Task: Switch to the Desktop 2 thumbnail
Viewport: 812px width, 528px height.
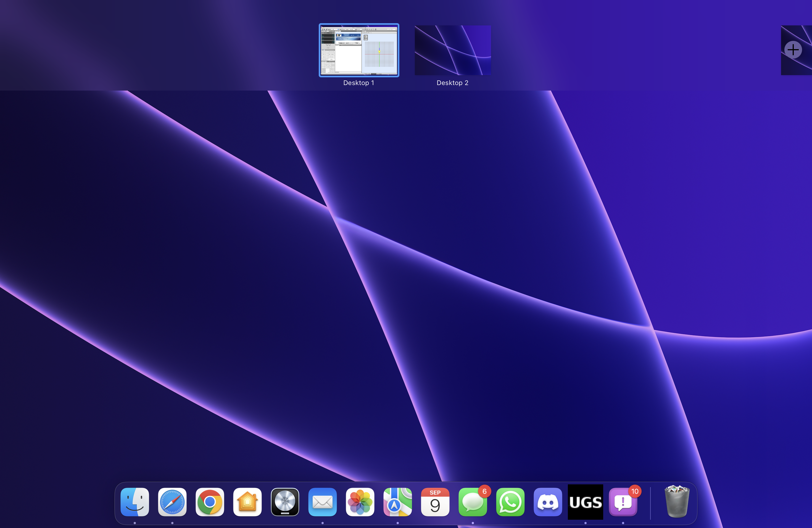Action: pyautogui.click(x=453, y=50)
